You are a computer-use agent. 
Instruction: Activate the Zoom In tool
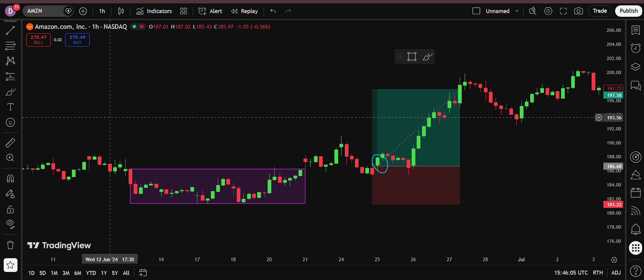click(x=10, y=158)
